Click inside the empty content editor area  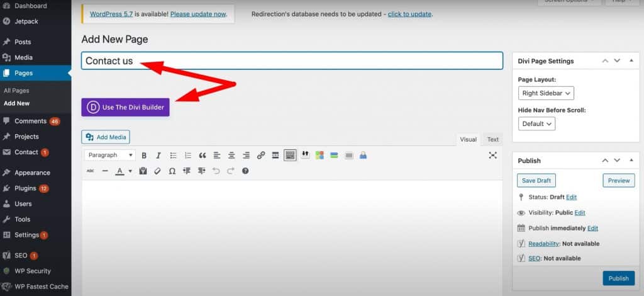tap(292, 237)
